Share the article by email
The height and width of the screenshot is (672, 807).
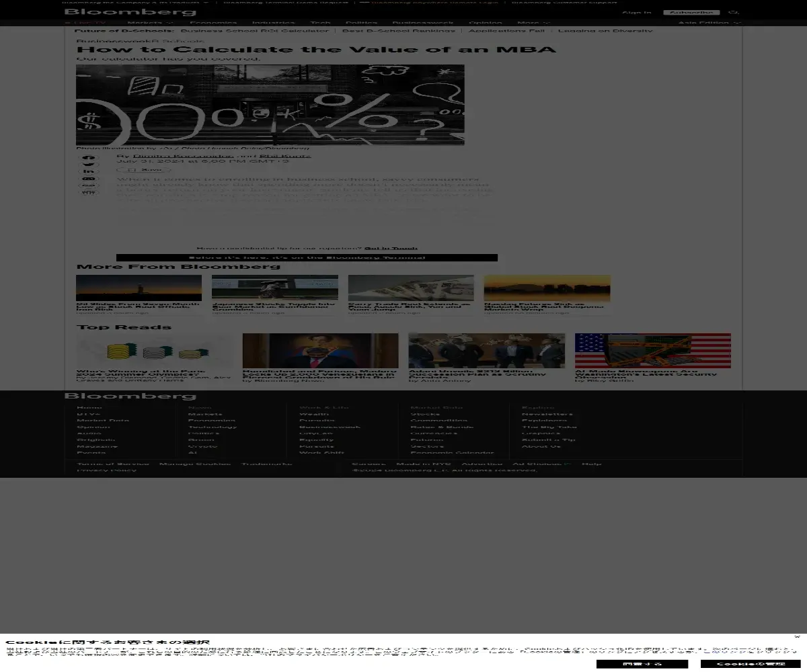point(89,179)
